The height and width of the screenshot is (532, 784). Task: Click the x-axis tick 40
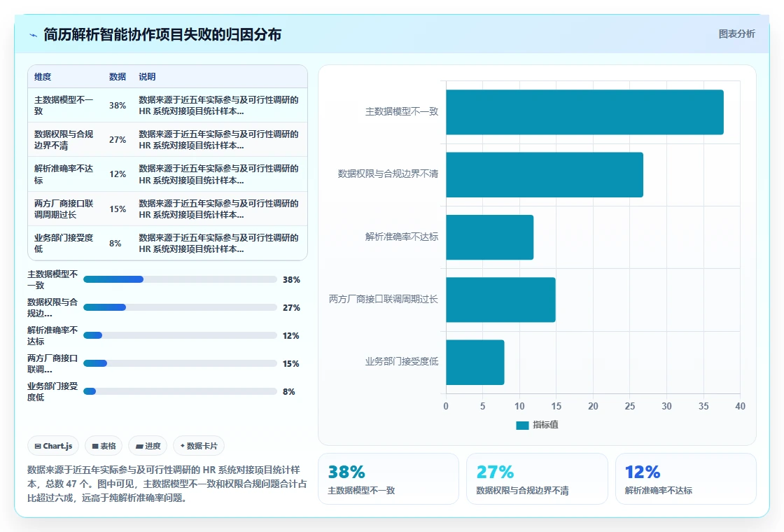click(740, 407)
